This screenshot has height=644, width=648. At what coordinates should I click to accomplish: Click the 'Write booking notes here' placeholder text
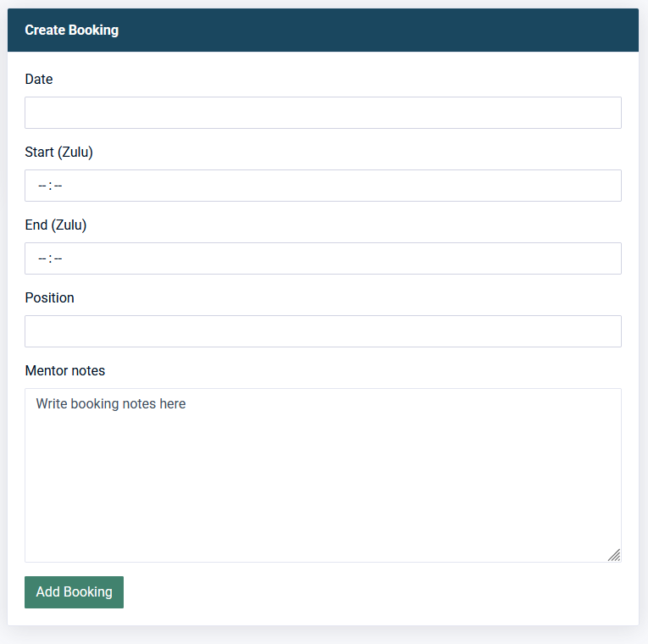click(111, 404)
